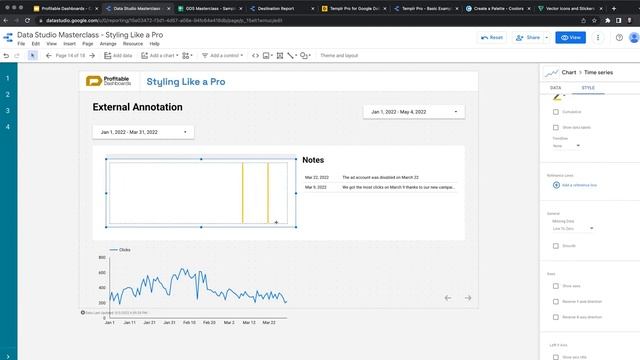Open the Insert menu
Screen dimensions: 640x360
(x=69, y=44)
